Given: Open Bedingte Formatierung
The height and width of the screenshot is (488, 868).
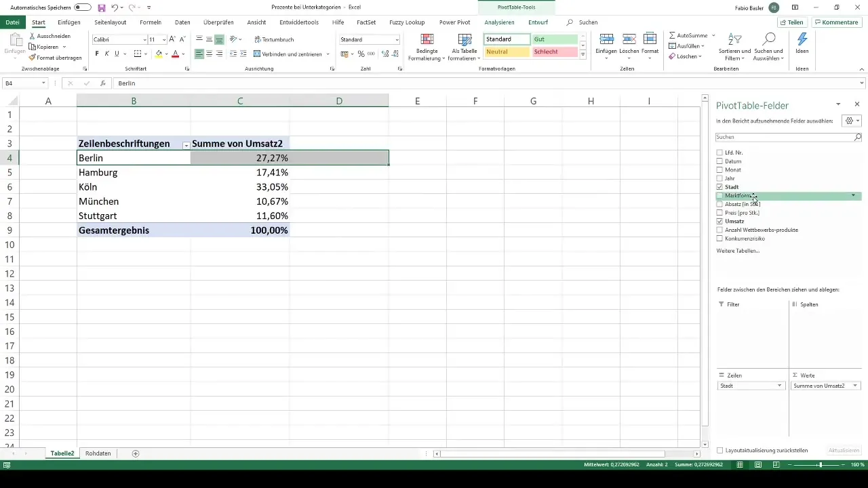Looking at the screenshot, I should (427, 47).
